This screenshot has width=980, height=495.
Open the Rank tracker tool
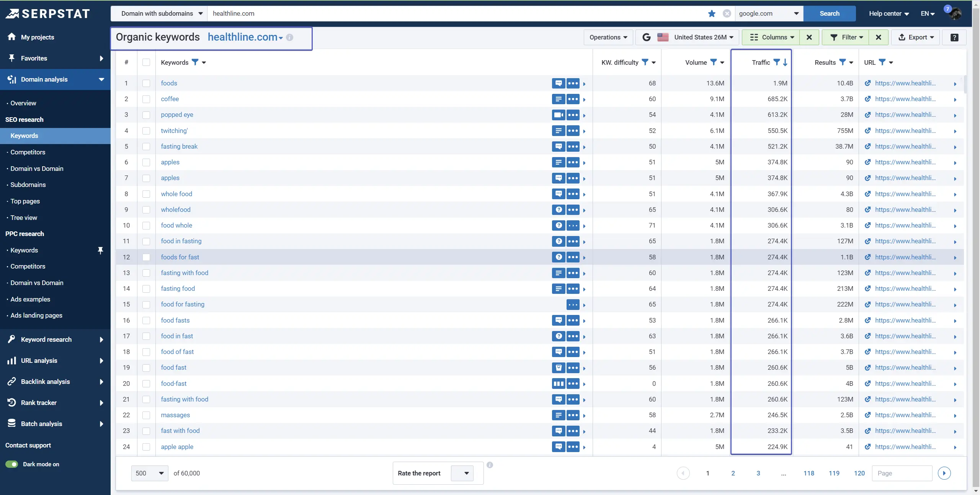[x=38, y=403]
